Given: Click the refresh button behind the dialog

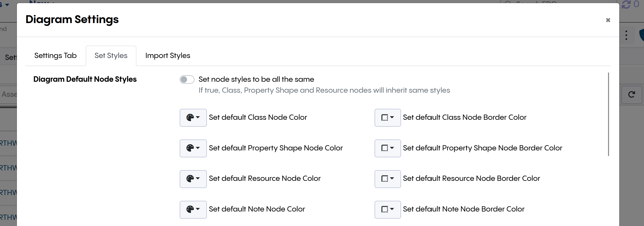Looking at the screenshot, I should 631,95.
